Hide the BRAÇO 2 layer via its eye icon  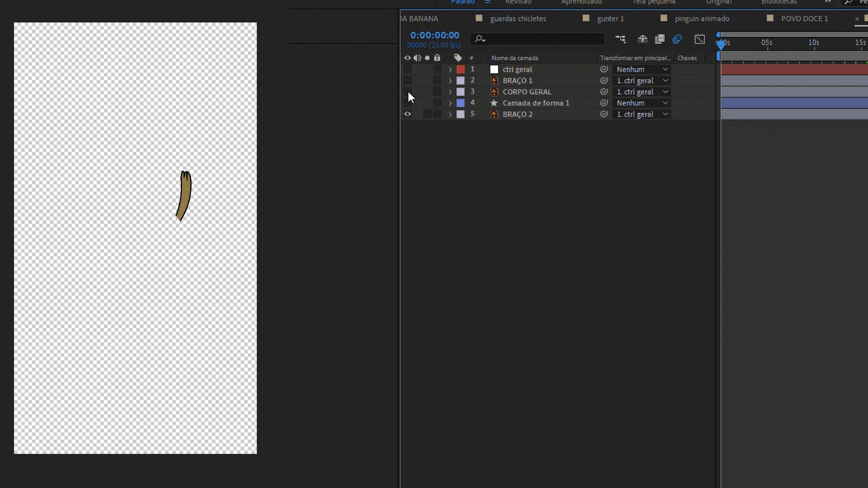pyautogui.click(x=407, y=114)
